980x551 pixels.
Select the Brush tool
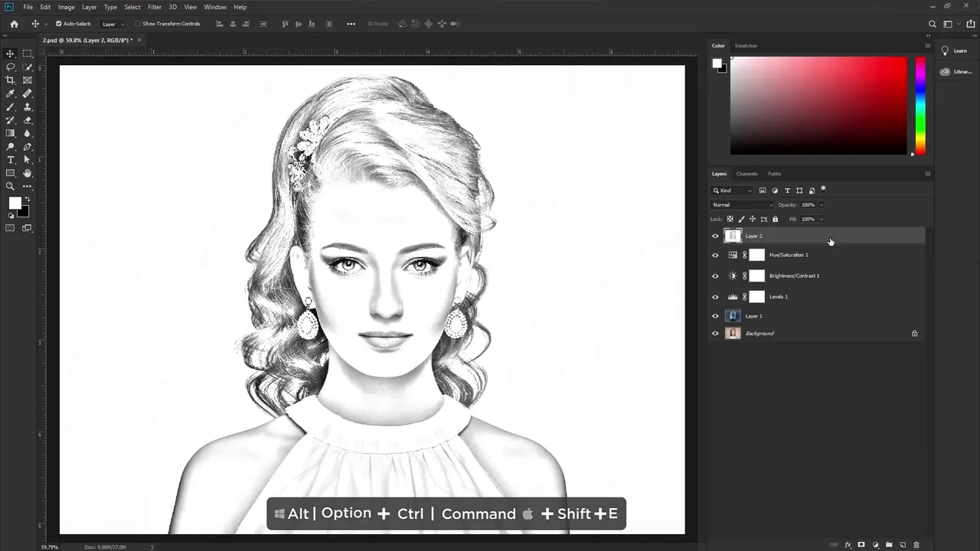point(10,106)
